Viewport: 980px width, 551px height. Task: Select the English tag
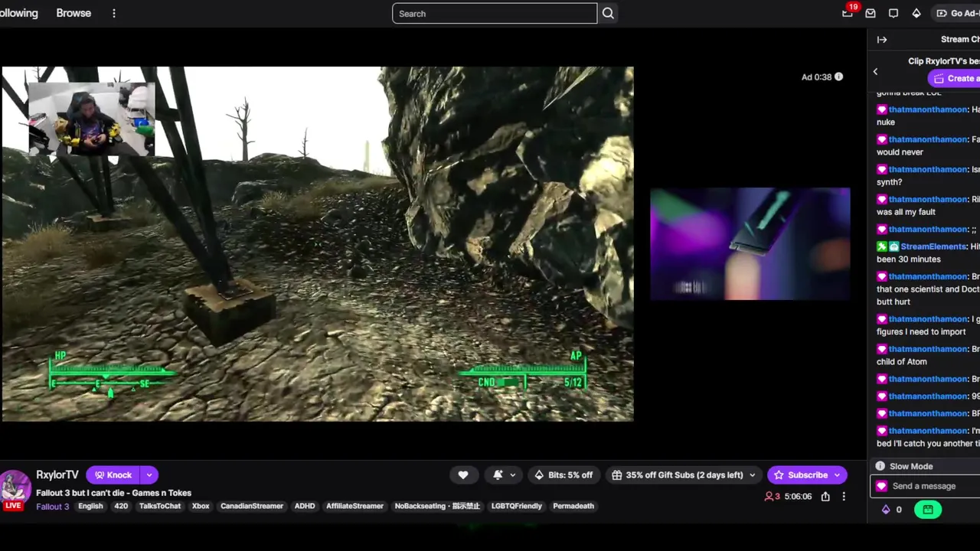90,506
